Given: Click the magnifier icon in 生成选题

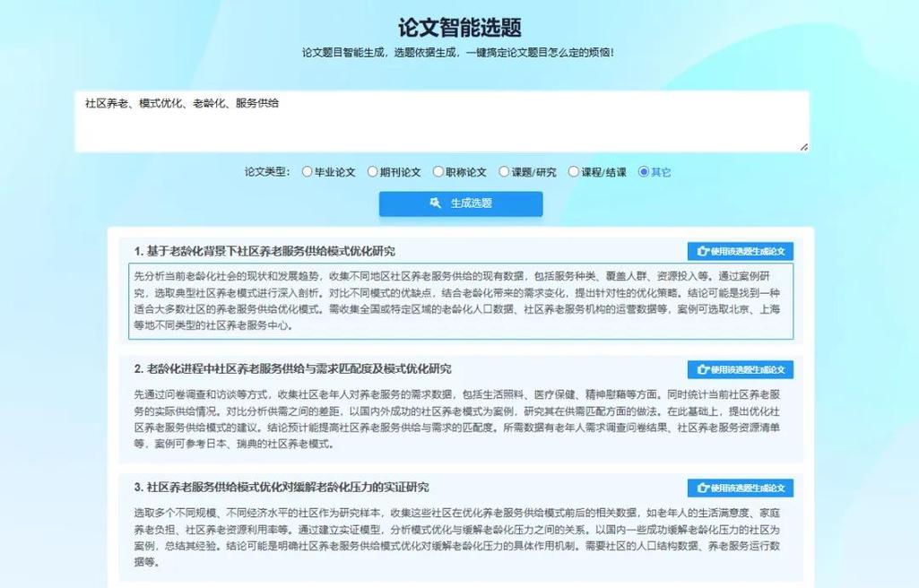Looking at the screenshot, I should coord(436,203).
